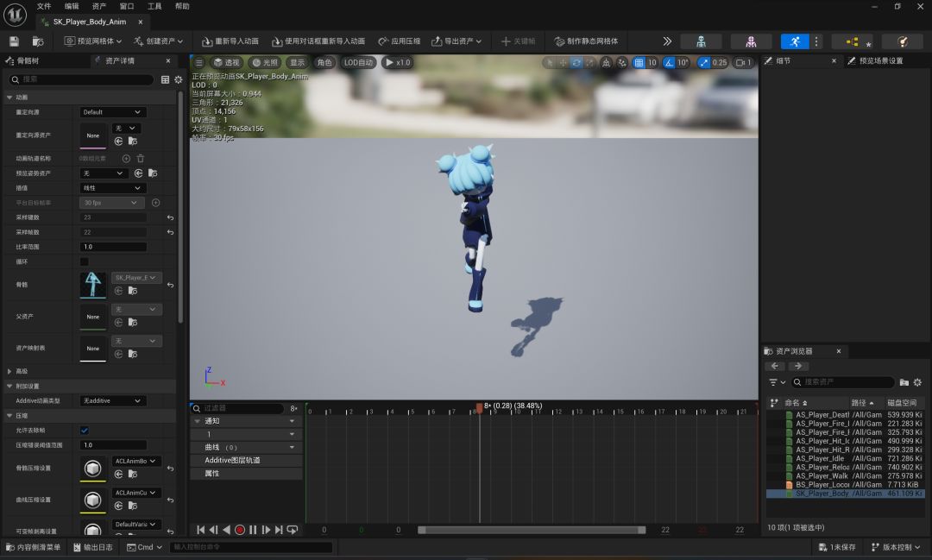This screenshot has width=932, height=560.
Task: Open Additive动画类型 dropdown
Action: [111, 400]
